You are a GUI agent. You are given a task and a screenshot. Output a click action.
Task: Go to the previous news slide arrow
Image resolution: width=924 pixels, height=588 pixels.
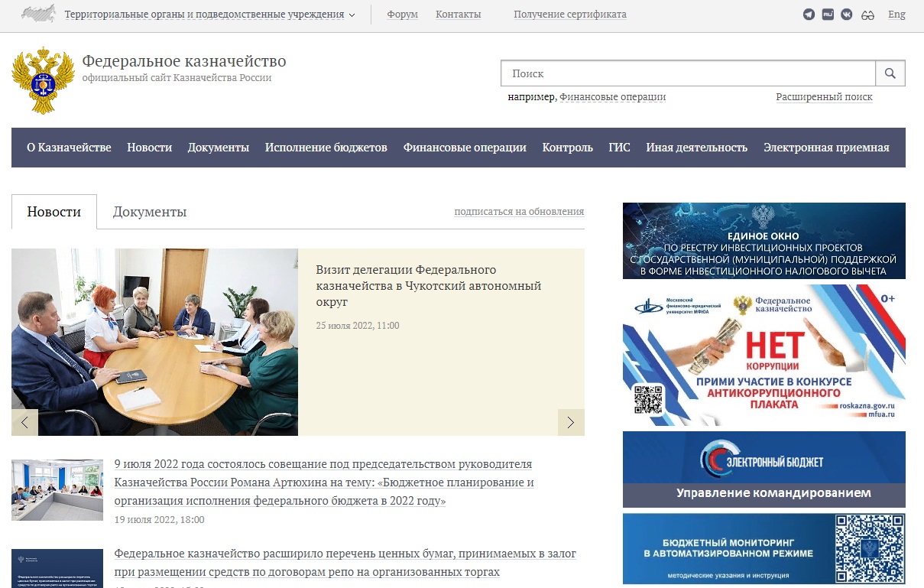[x=24, y=422]
